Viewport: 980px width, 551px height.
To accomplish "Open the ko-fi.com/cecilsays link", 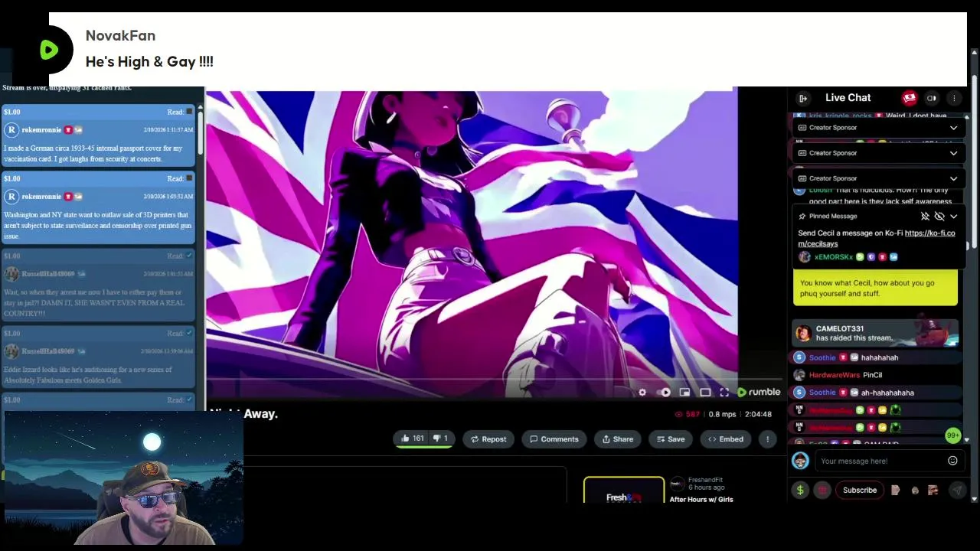I will tap(877, 238).
